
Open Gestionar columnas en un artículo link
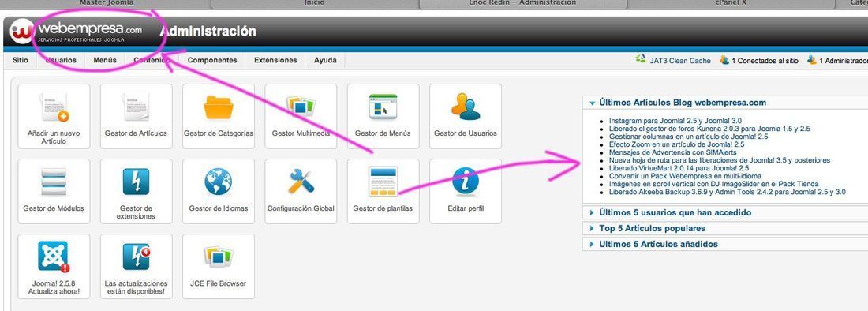tap(688, 136)
